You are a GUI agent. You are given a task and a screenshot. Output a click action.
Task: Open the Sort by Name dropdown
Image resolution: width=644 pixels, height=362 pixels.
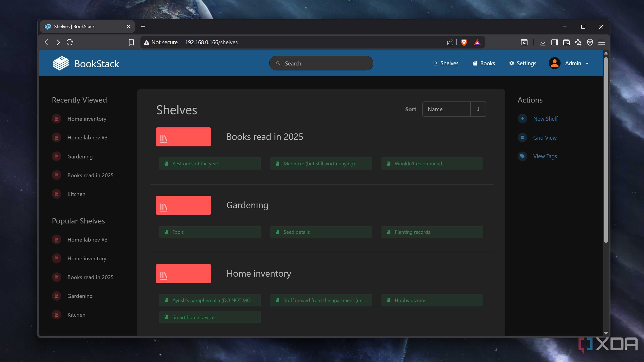[x=446, y=109]
